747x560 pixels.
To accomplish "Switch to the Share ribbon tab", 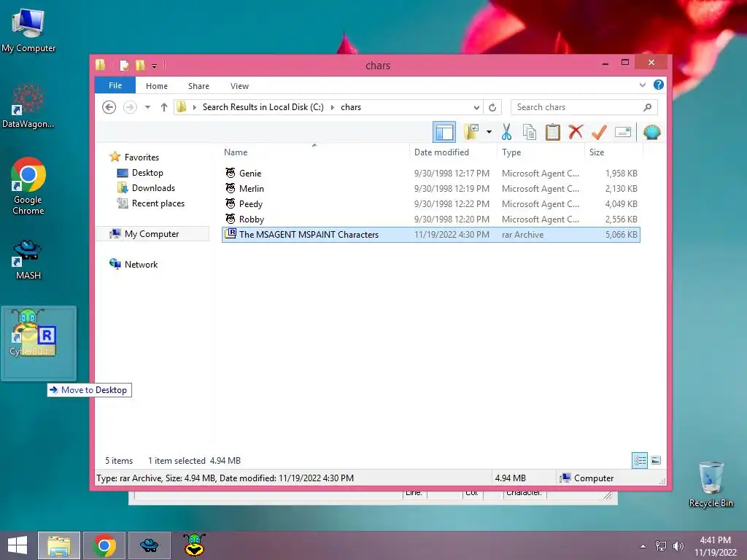I will click(x=198, y=86).
